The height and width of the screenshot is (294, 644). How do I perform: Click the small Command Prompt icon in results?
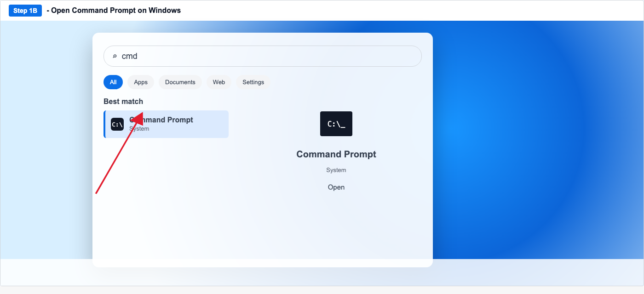(x=117, y=124)
